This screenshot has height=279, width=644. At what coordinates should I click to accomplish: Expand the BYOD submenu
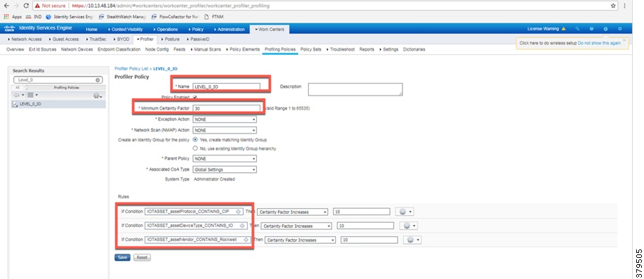(121, 39)
